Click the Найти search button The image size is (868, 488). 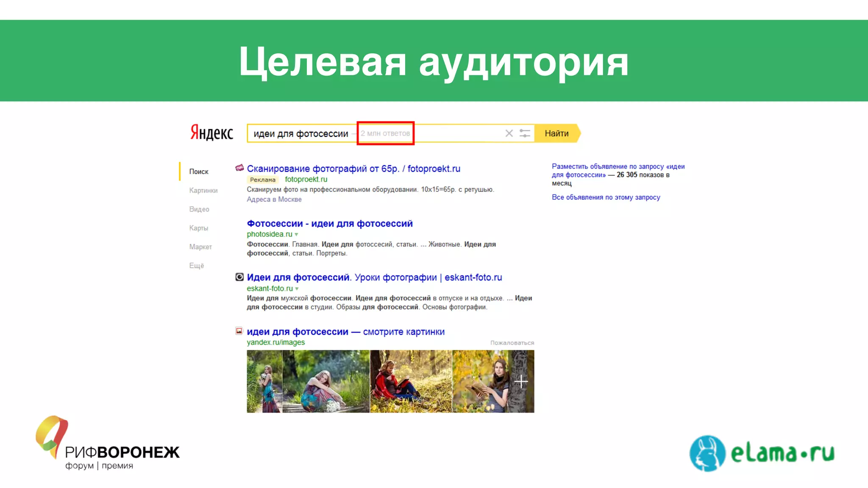click(x=557, y=133)
